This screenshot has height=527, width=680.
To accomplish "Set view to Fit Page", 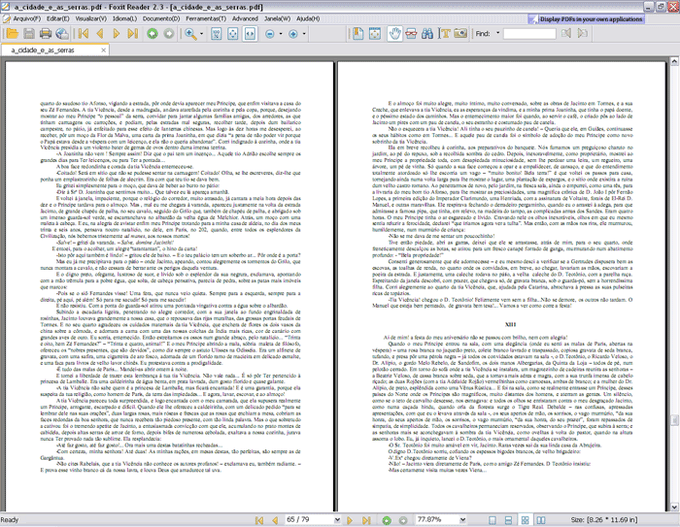I will (x=233, y=34).
